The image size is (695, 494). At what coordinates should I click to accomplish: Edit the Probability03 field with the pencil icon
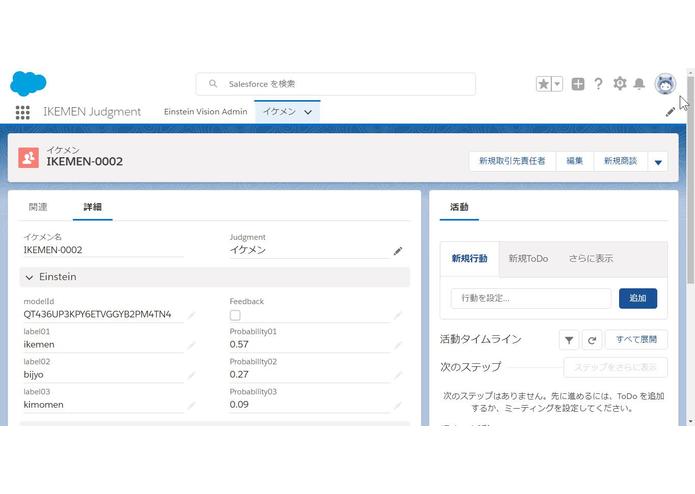(398, 405)
